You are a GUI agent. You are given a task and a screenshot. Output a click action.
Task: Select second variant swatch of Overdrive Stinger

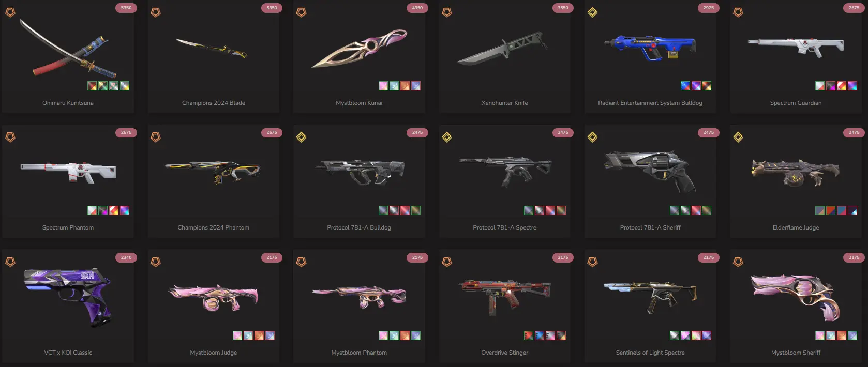tap(540, 335)
